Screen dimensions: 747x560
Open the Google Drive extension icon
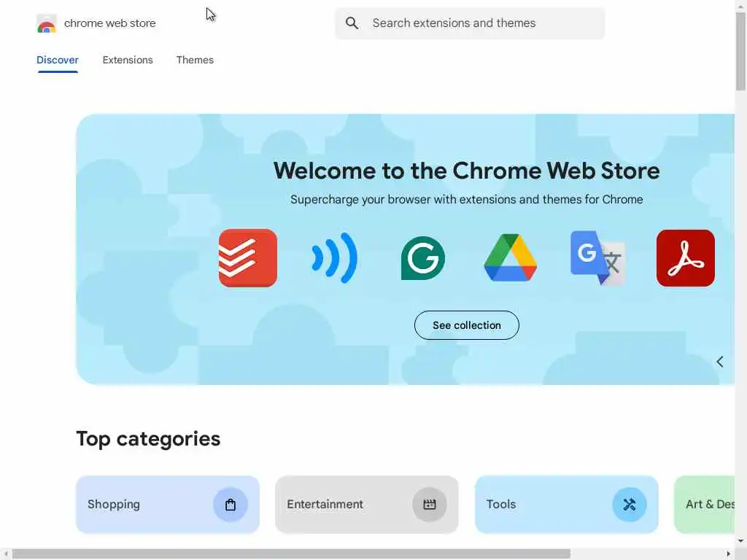(x=510, y=257)
